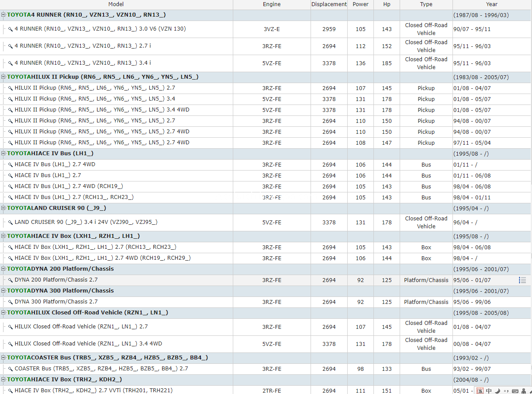
Task: Click the magnifier icon for HILUX II Pickup 3.4 4WD
Action: (10, 110)
